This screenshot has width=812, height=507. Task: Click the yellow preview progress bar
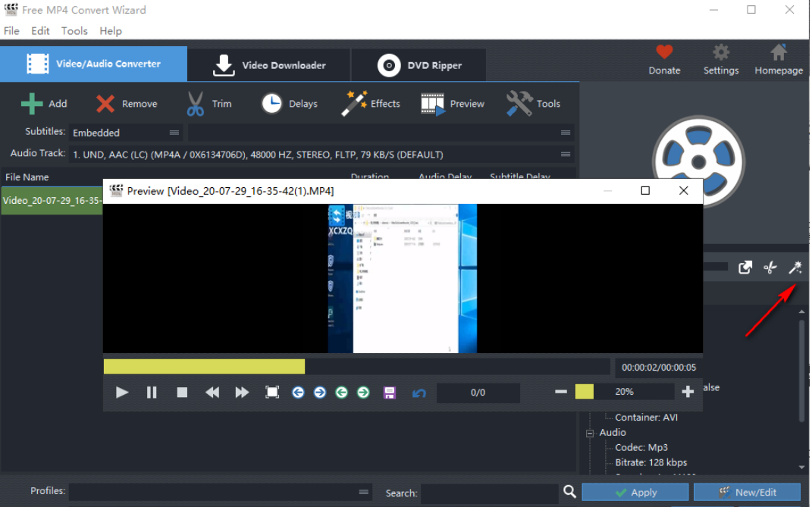pyautogui.click(x=357, y=367)
